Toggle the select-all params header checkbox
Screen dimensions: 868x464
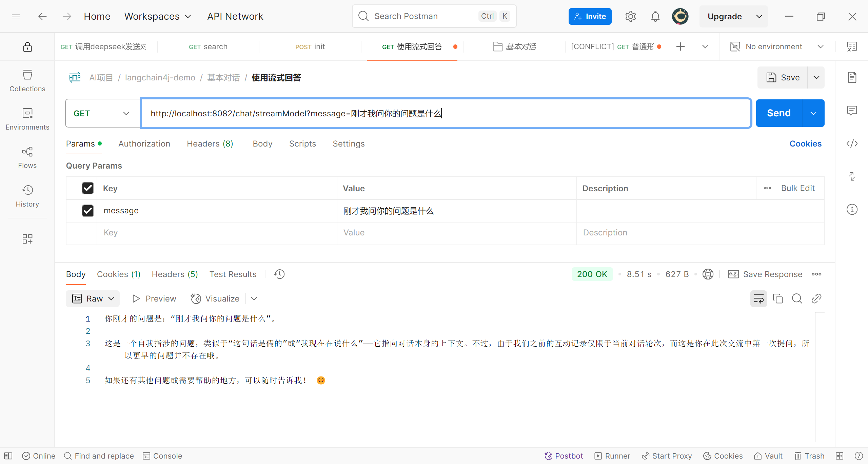tap(88, 188)
